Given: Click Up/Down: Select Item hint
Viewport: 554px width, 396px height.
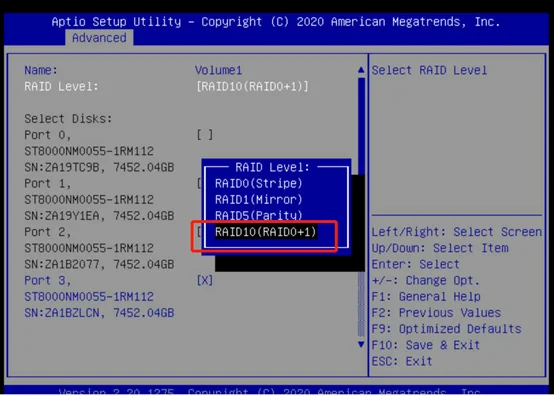Looking at the screenshot, I should pyautogui.click(x=440, y=248).
